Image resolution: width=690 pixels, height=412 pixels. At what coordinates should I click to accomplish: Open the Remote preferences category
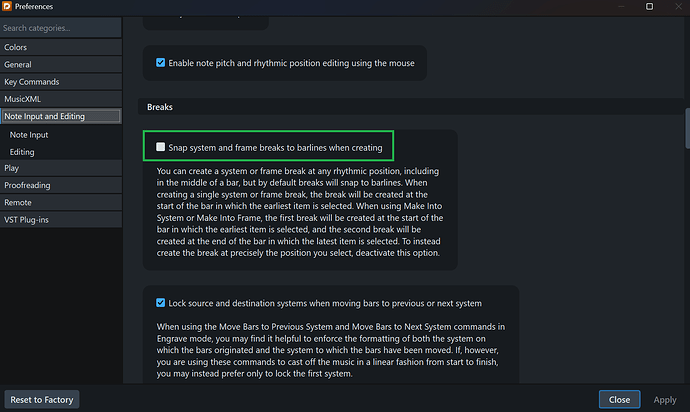(x=19, y=203)
